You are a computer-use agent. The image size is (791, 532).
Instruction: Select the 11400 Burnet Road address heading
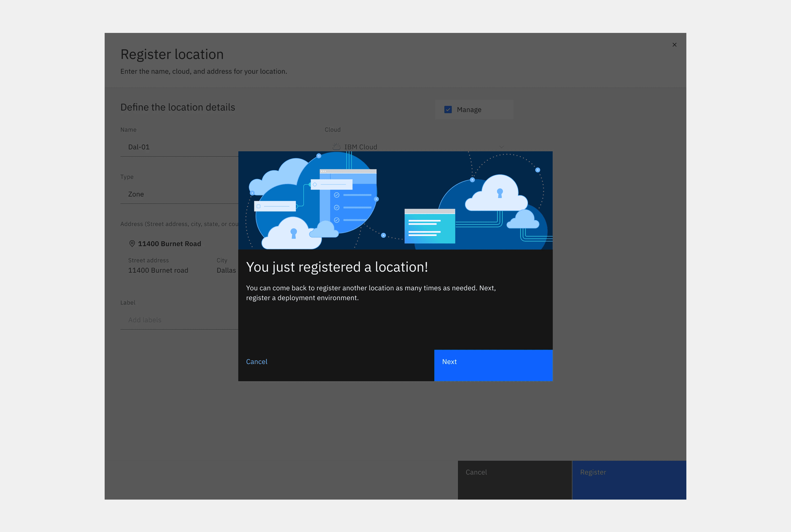[x=169, y=244]
